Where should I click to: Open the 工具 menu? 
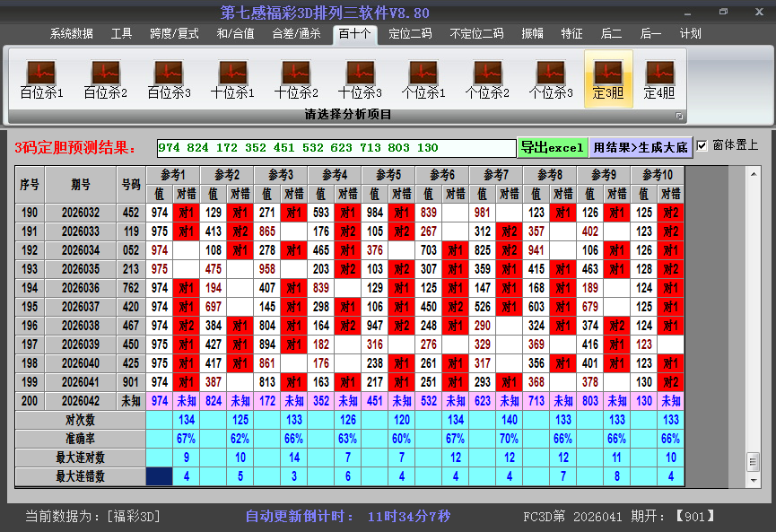point(121,33)
